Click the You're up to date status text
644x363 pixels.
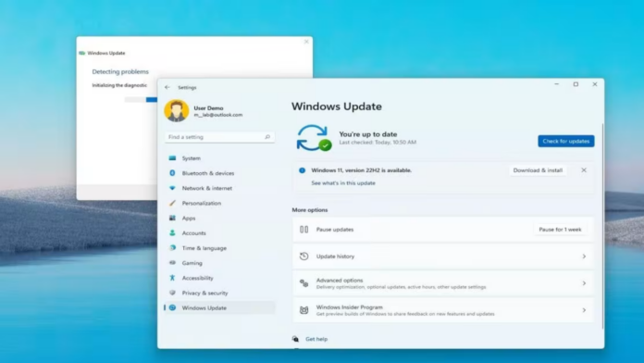coord(368,134)
